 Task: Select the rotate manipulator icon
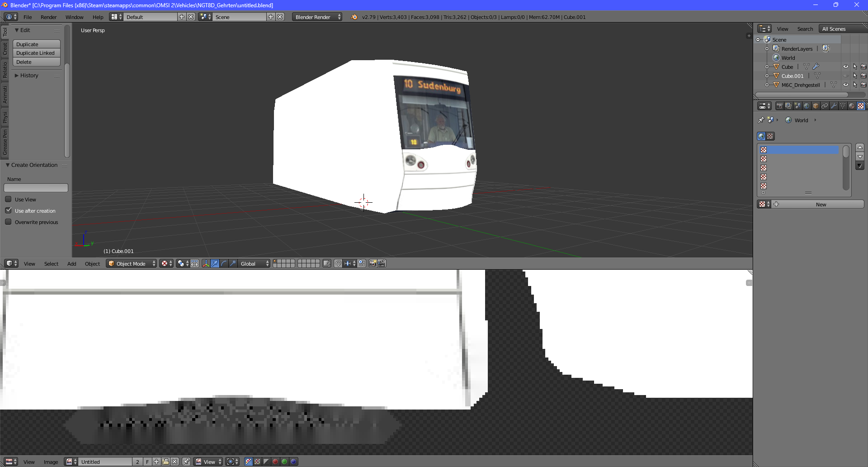point(223,263)
